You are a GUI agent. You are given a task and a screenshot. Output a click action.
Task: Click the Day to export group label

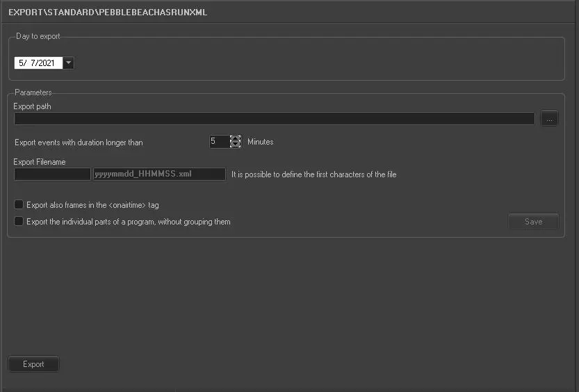point(39,35)
